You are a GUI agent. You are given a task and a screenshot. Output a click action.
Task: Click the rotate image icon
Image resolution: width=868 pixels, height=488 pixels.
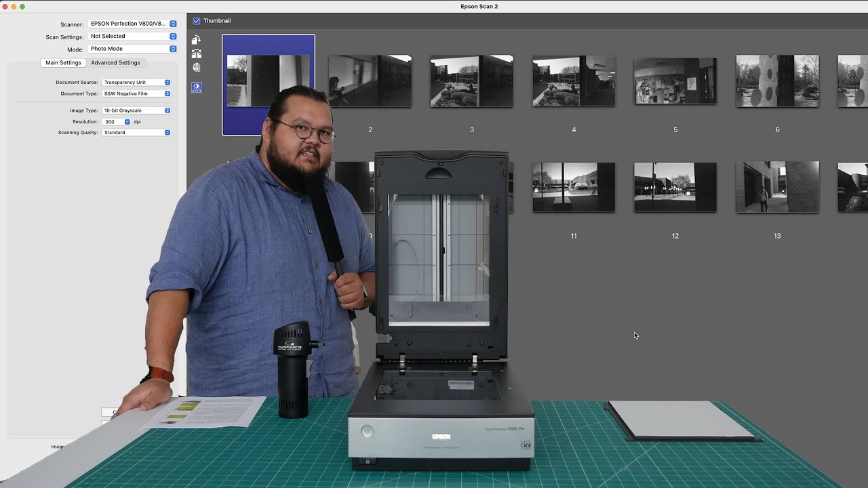[196, 40]
